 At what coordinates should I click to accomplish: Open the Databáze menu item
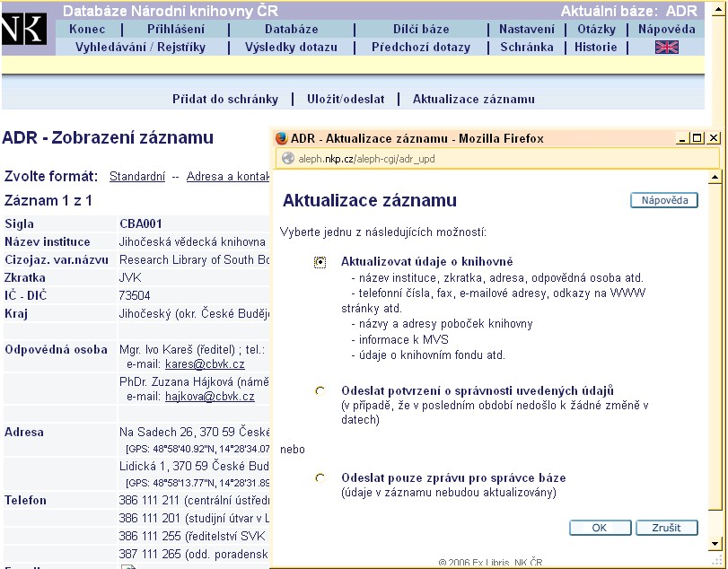[292, 29]
